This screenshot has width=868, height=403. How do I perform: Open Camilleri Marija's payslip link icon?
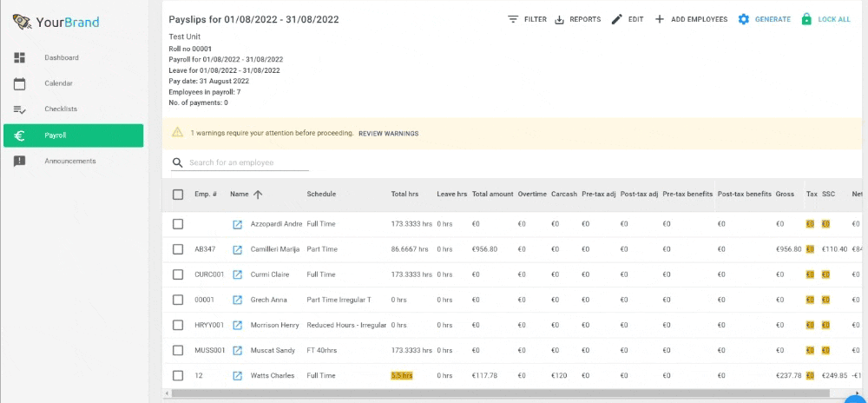click(237, 249)
